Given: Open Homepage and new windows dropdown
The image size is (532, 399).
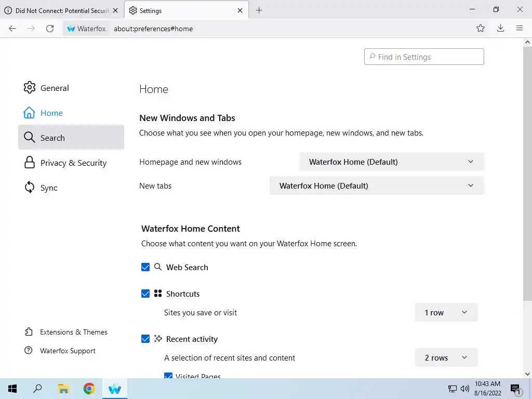Looking at the screenshot, I should point(392,162).
